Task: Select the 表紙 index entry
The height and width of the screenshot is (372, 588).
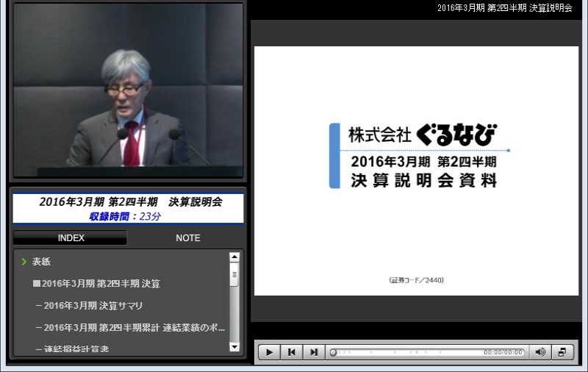Action: click(x=41, y=262)
